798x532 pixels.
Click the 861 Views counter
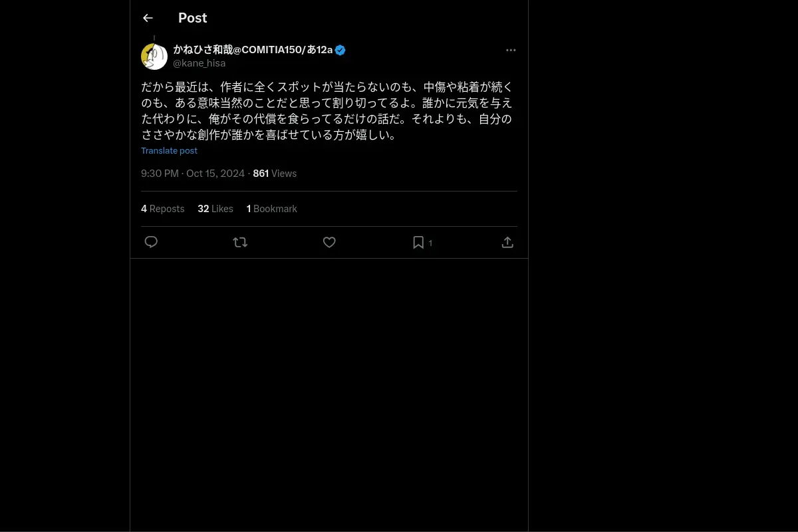pyautogui.click(x=275, y=174)
